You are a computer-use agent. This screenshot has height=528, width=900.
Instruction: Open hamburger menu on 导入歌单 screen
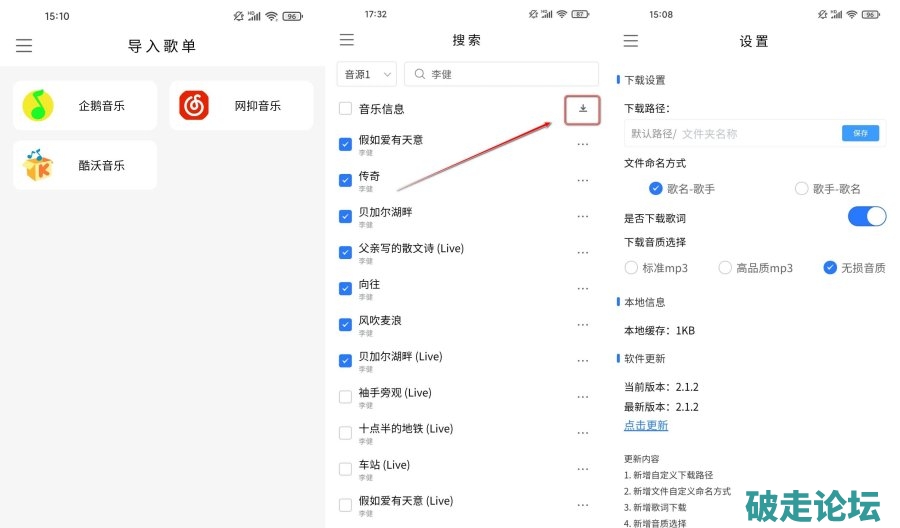pyautogui.click(x=24, y=46)
